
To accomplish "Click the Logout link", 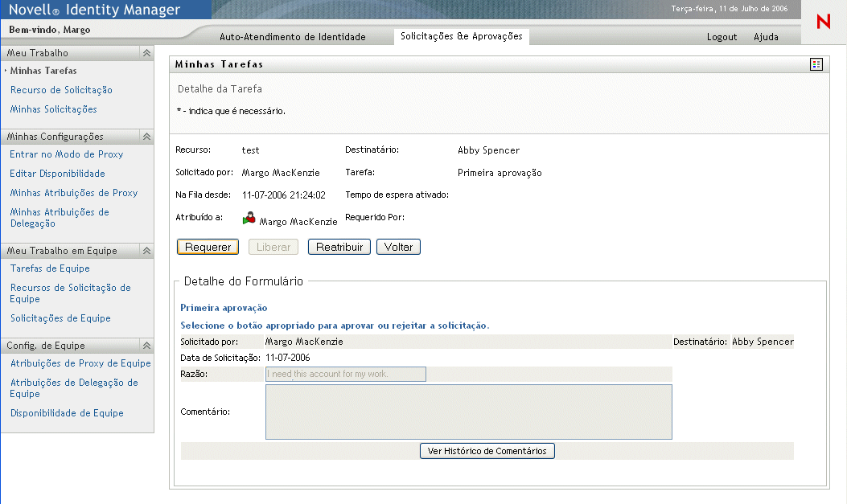I will 722,37.
